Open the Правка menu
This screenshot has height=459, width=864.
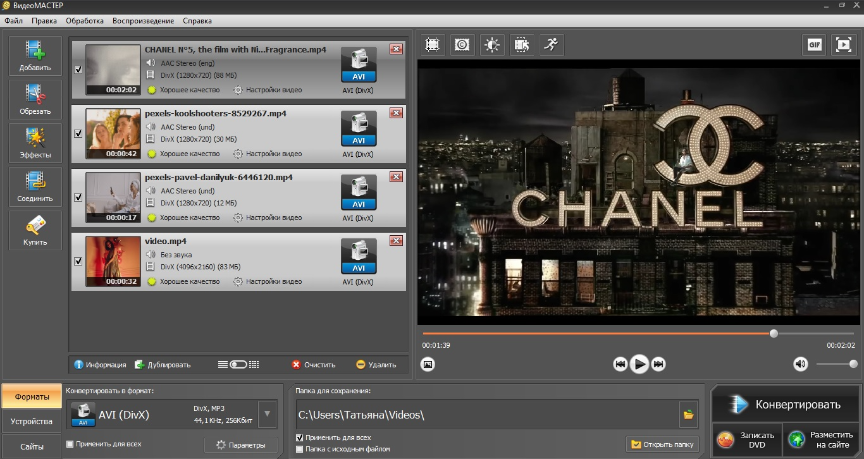coord(44,21)
